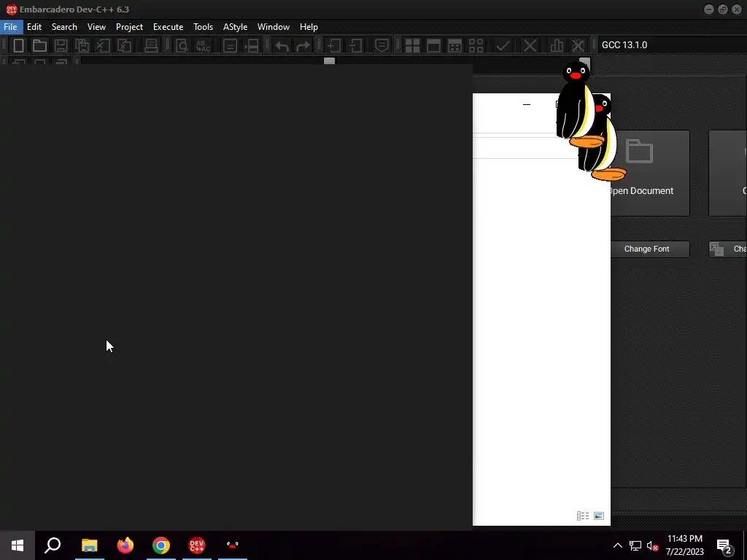Launch Firefox from the taskbar
The height and width of the screenshot is (560, 747).
[x=125, y=545]
